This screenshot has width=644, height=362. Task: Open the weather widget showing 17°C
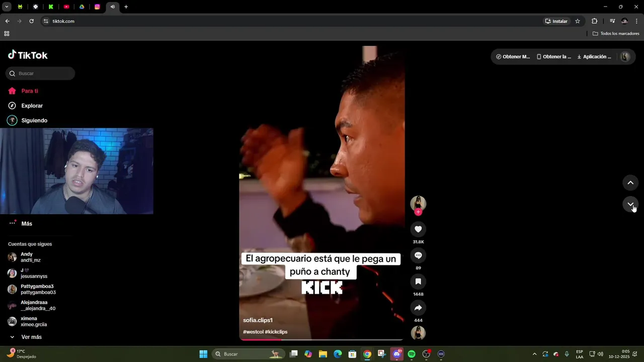pyautogui.click(x=21, y=354)
